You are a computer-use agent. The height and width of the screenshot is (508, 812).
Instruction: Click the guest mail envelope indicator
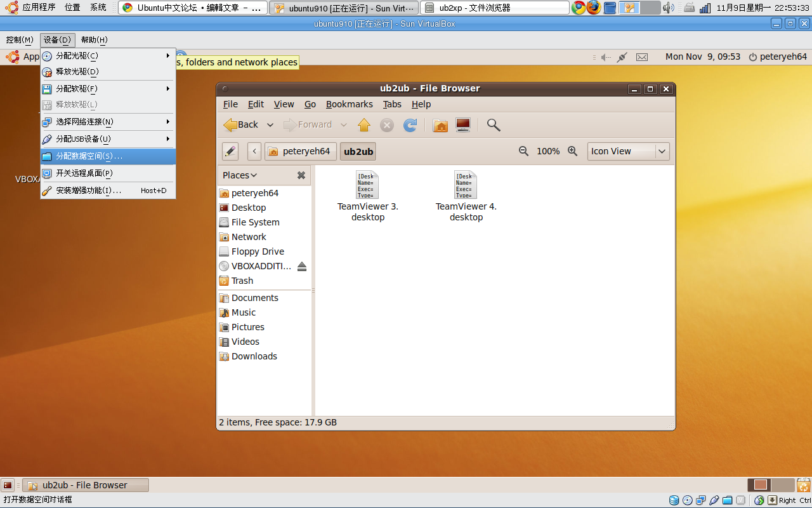click(642, 57)
